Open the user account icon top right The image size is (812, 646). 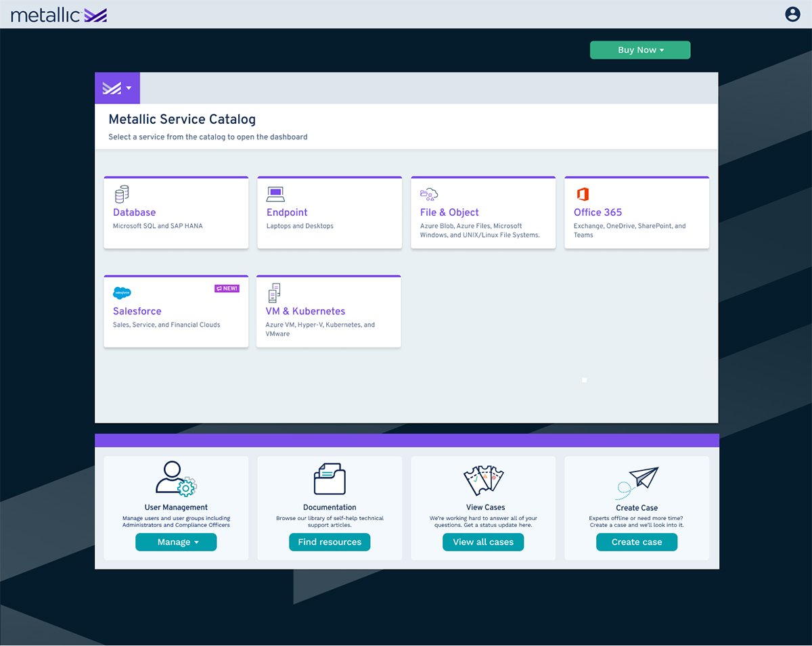click(792, 14)
